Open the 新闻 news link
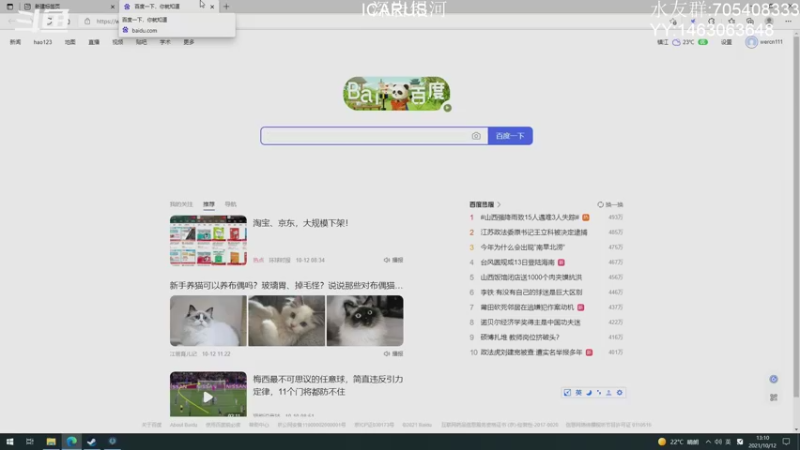800x450 pixels. point(15,42)
